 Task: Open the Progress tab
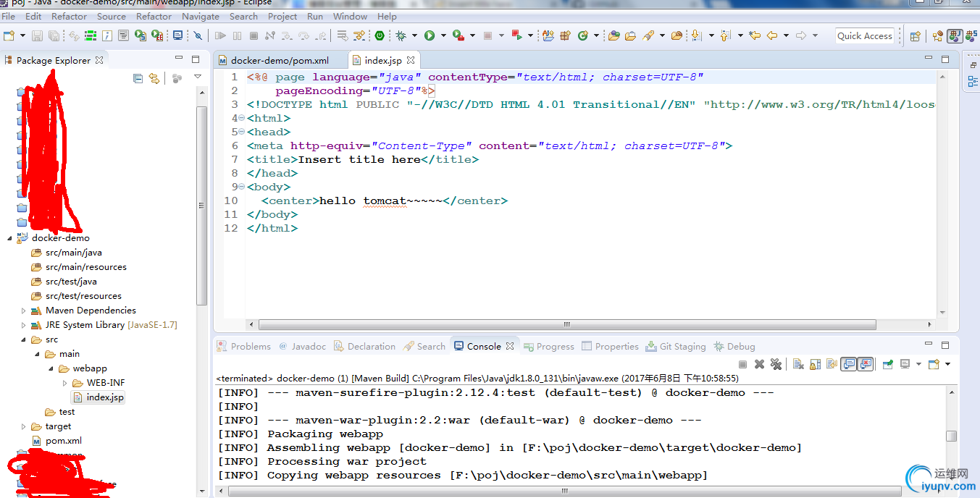pos(549,347)
